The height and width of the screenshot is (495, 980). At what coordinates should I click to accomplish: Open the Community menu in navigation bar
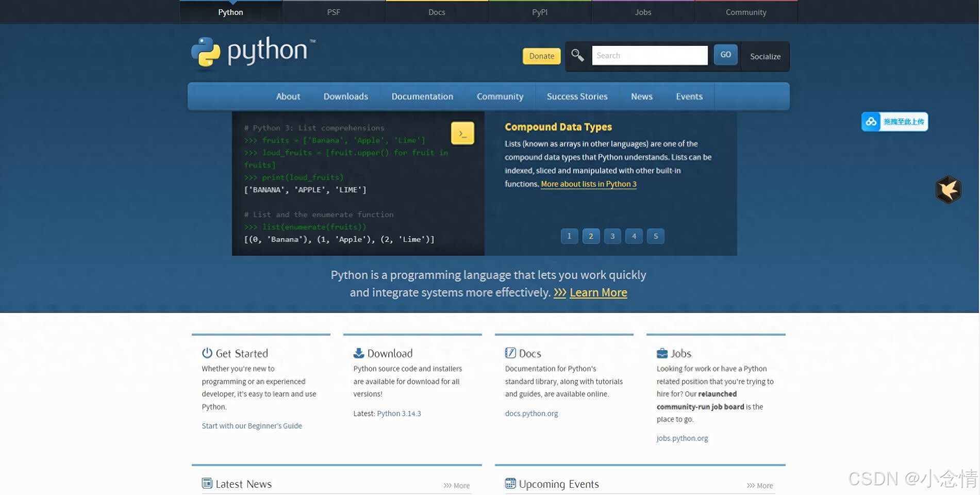coord(500,96)
